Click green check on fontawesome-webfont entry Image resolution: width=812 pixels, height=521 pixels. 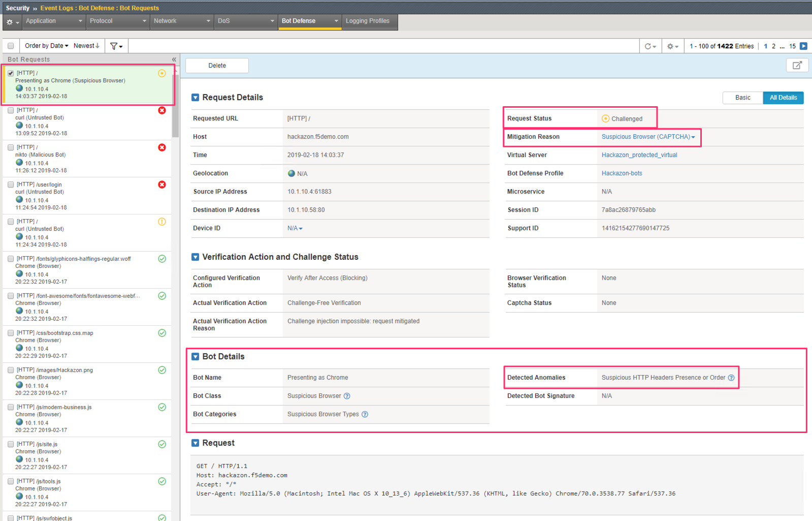[162, 296]
